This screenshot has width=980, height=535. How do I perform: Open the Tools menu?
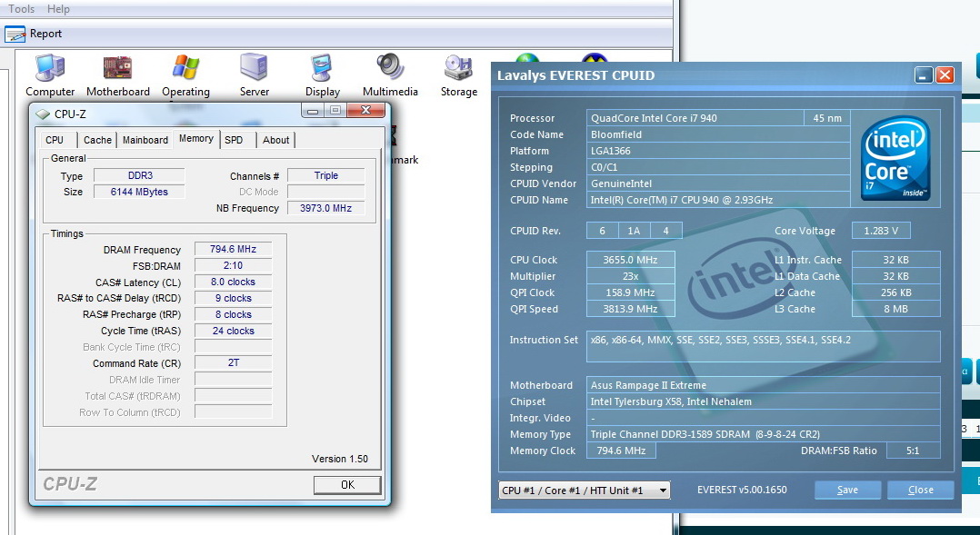pyautogui.click(x=21, y=9)
